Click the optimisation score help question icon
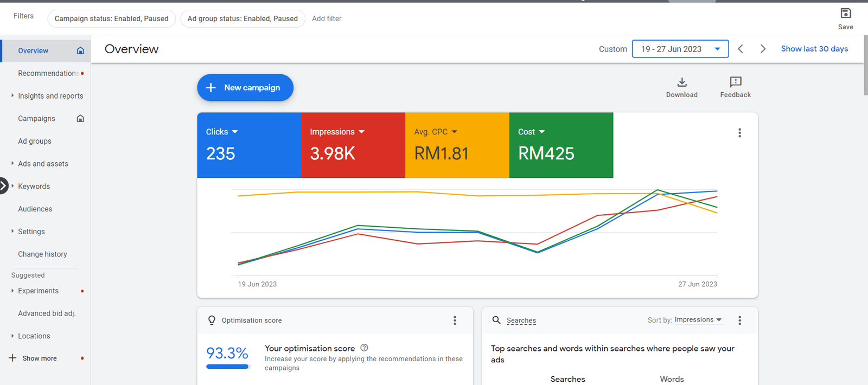Viewport: 868px width, 385px height. coord(364,348)
